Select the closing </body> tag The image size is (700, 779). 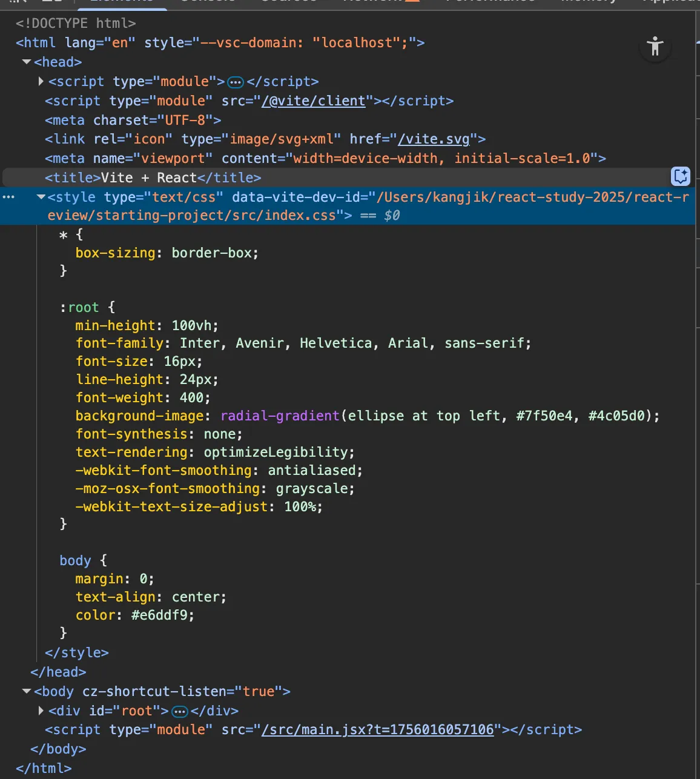59,749
